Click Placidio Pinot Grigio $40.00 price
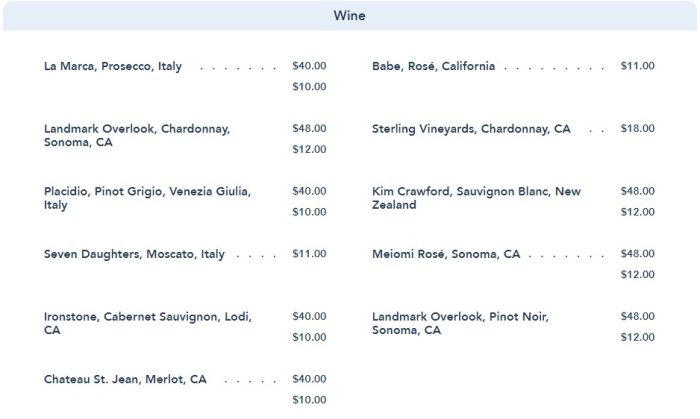Image resolution: width=700 pixels, height=419 pixels. click(x=309, y=191)
